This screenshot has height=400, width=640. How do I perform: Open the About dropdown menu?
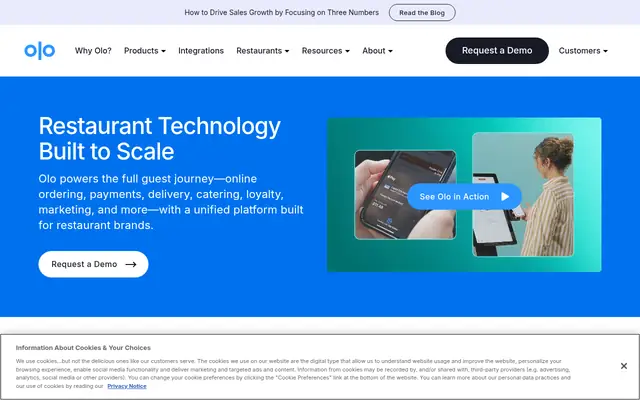[377, 51]
